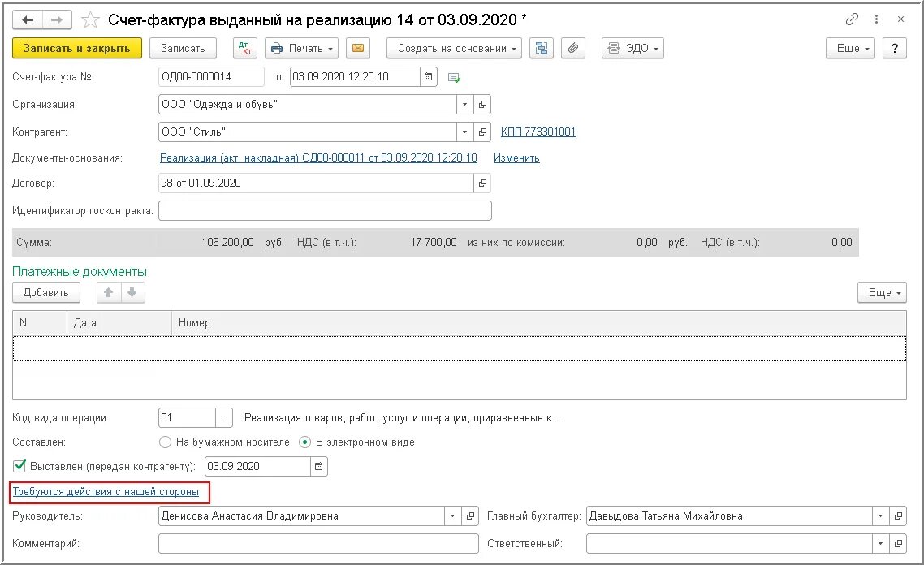Screen dimensions: 924x565
Task: Select В электронном виде option
Action: [304, 442]
